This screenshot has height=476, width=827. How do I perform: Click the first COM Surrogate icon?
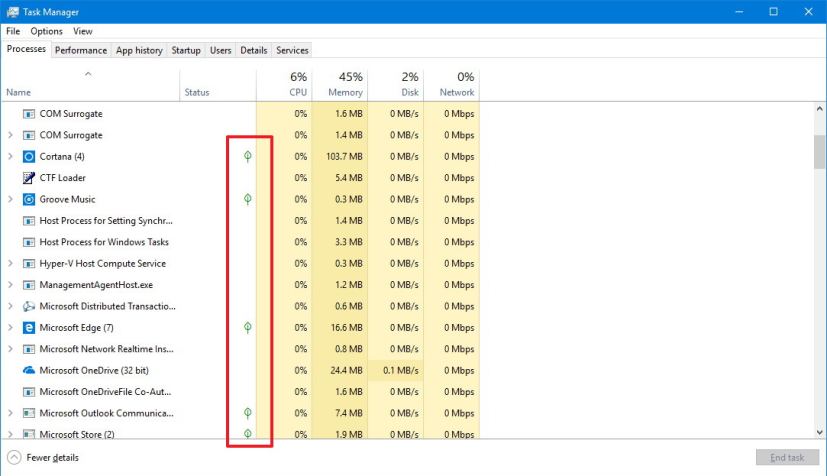coord(29,114)
